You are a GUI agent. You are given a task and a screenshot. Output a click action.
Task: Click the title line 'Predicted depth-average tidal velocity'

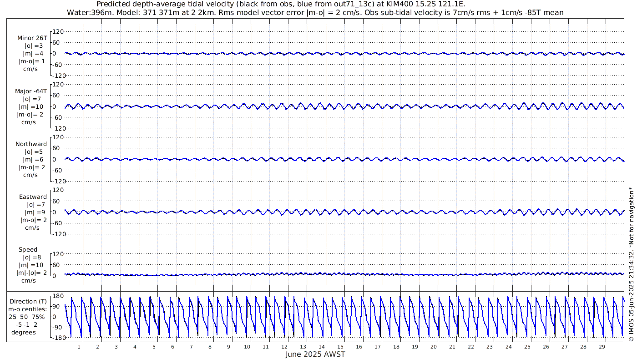point(281,5)
